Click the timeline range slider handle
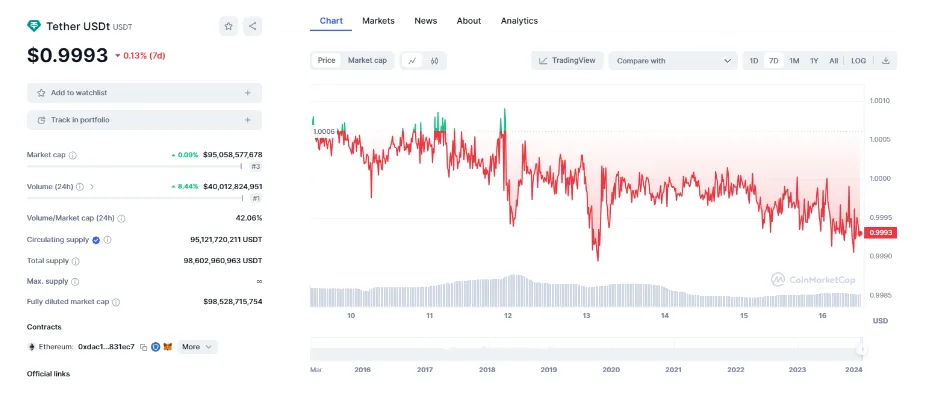Image resolution: width=929 pixels, height=405 pixels. (x=861, y=349)
